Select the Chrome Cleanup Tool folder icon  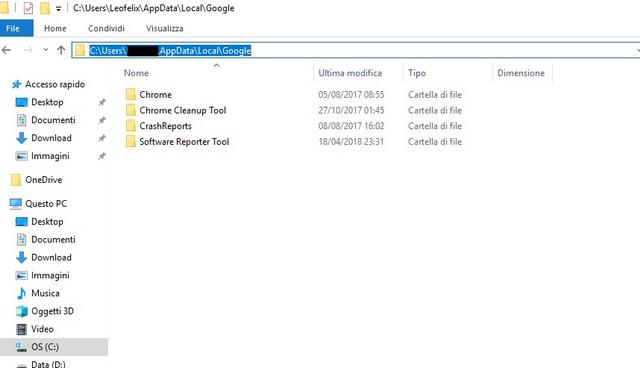coord(131,110)
